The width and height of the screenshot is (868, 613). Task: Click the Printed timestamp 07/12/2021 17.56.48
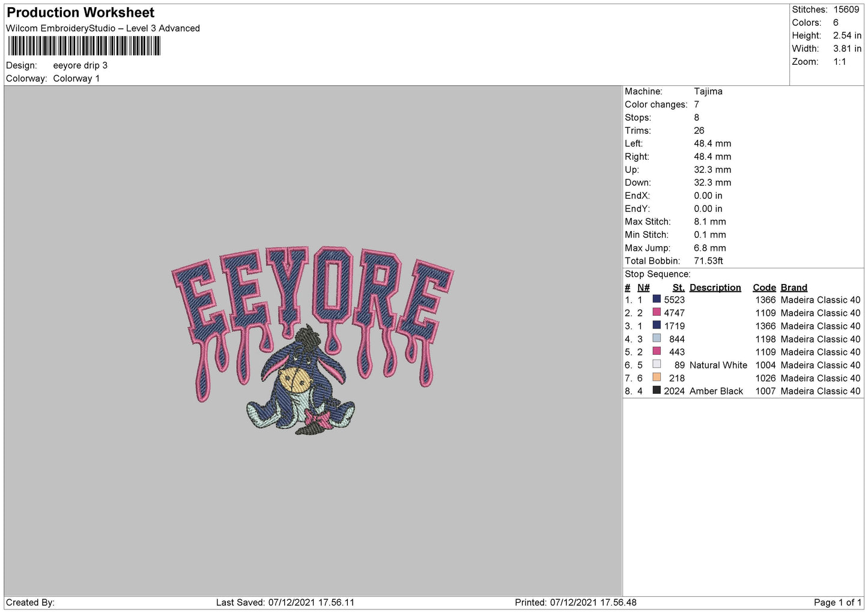click(593, 602)
